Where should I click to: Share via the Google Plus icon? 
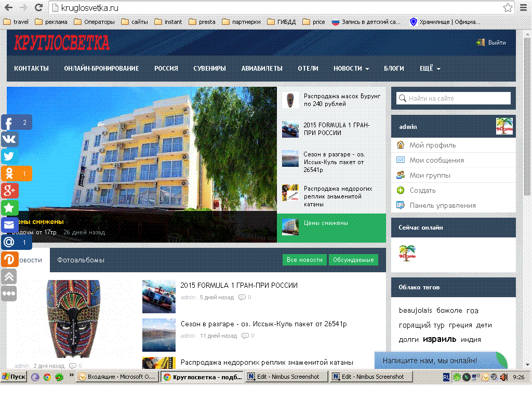[x=9, y=191]
